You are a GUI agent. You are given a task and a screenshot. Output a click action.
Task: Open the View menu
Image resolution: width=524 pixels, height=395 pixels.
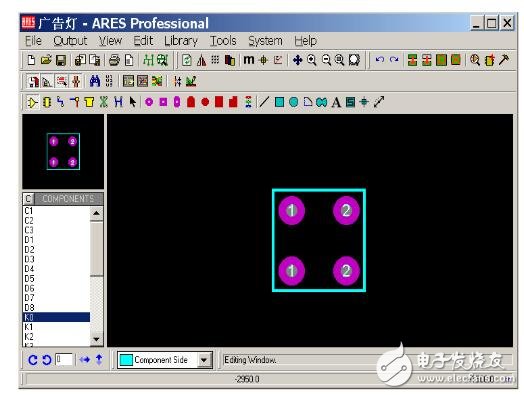point(110,41)
